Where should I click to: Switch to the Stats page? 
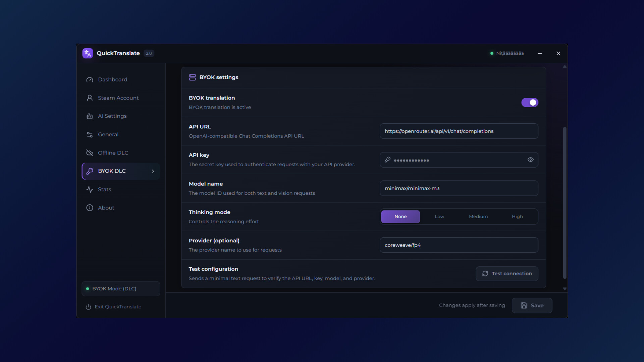click(121, 189)
